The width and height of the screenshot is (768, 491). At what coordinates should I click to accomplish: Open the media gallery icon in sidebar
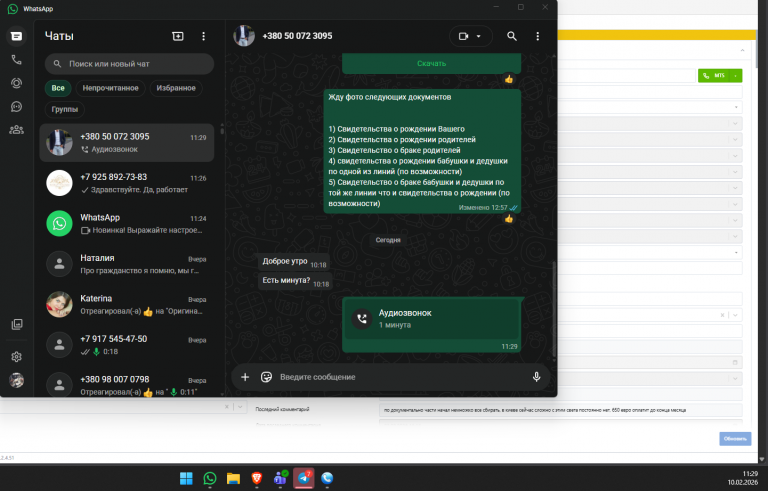(17, 324)
